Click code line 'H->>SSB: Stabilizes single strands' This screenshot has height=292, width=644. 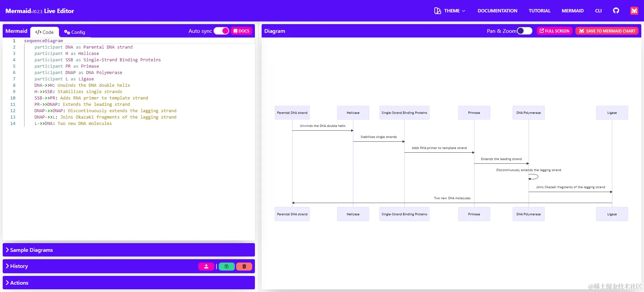78,92
